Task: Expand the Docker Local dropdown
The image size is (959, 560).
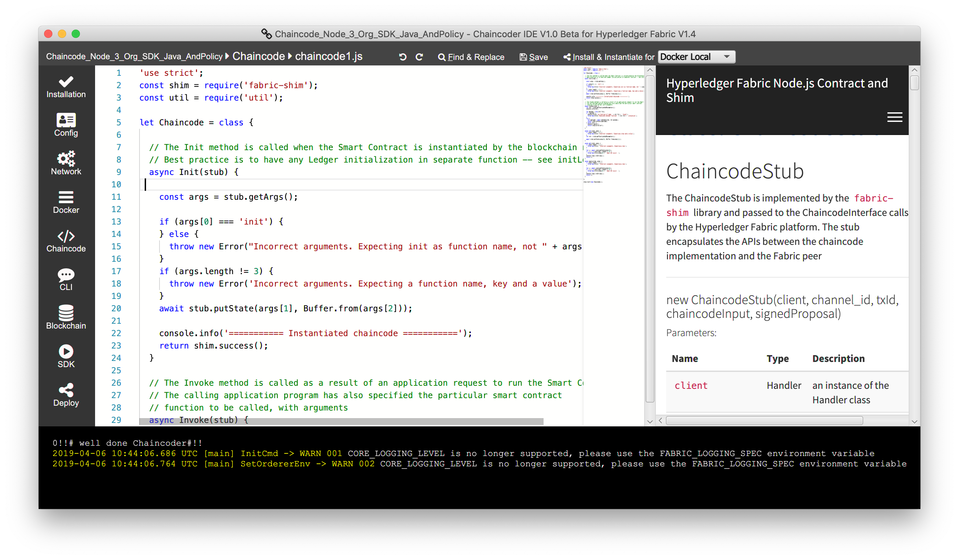Action: (696, 57)
